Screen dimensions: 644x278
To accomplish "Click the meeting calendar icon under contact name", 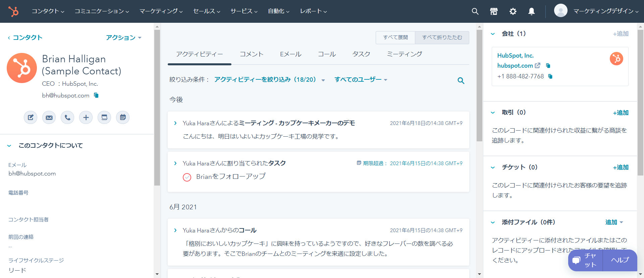I will pos(123,118).
